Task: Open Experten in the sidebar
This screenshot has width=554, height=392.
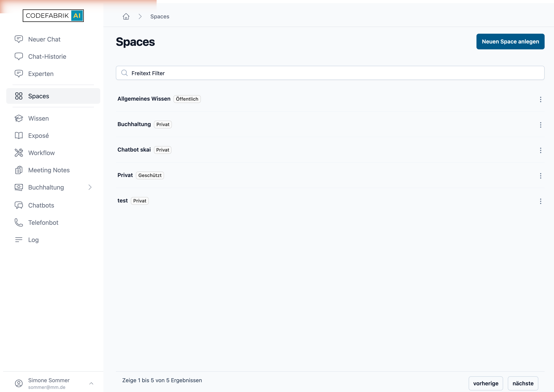Action: [53, 74]
